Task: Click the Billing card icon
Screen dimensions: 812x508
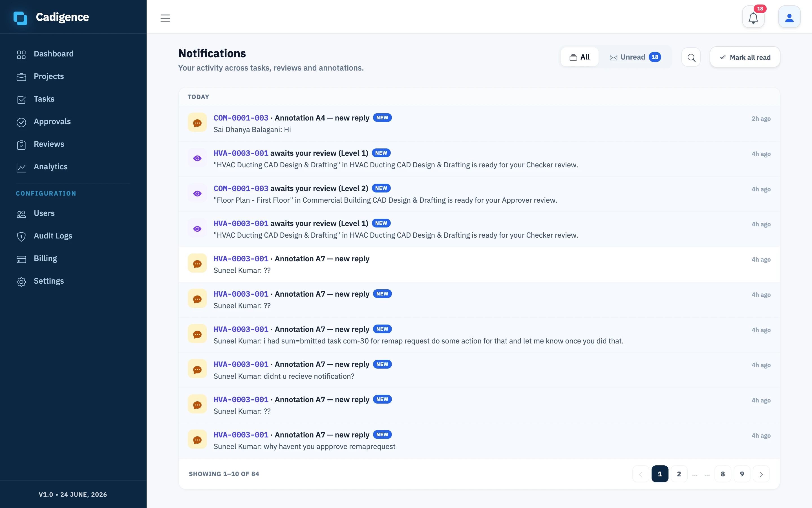Action: [21, 259]
